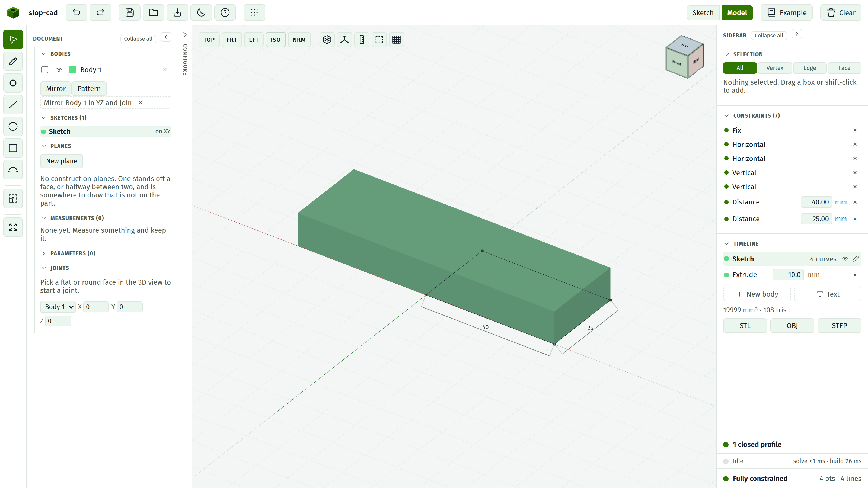Create a New plane
Image resolution: width=868 pixels, height=488 pixels.
pyautogui.click(x=61, y=161)
